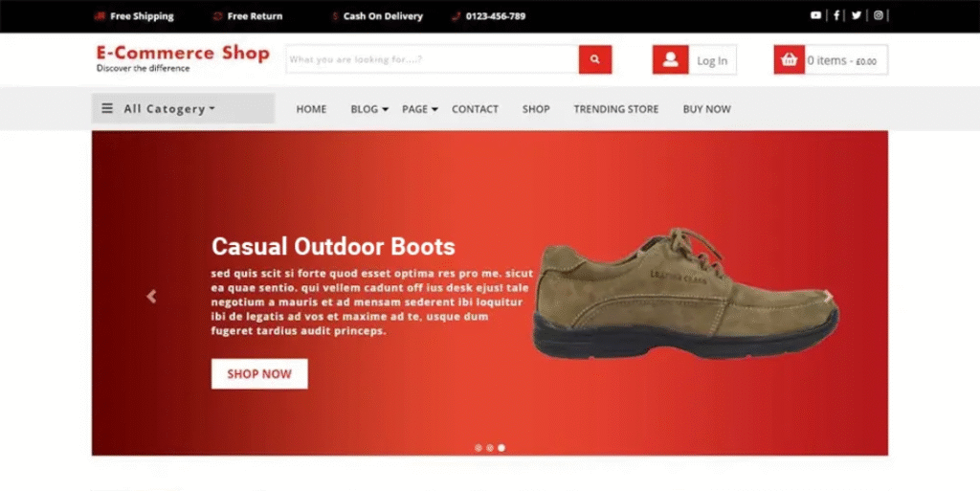Select the first carousel dot

tap(479, 447)
